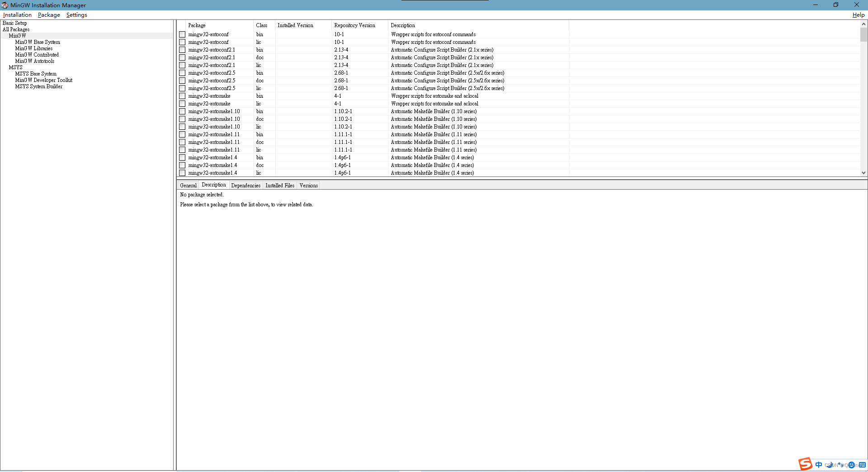Open the Help menu
The image size is (868, 472).
click(858, 15)
